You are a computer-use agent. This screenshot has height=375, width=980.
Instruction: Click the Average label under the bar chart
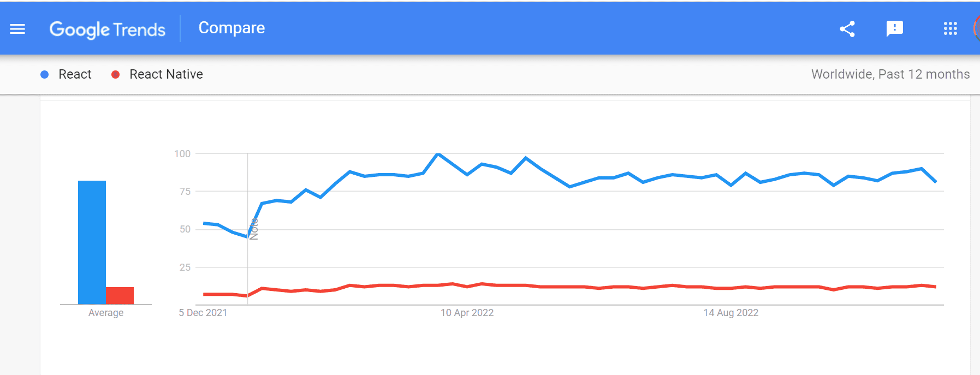(x=105, y=312)
